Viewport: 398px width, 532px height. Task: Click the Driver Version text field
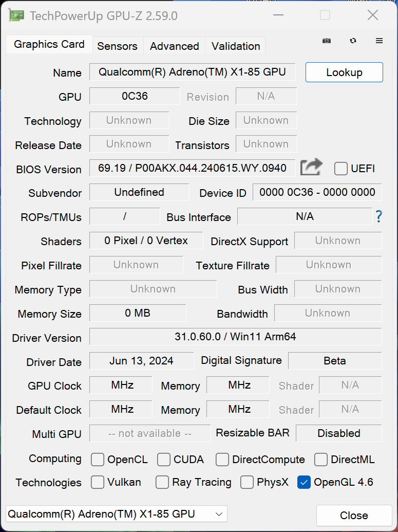pyautogui.click(x=235, y=337)
